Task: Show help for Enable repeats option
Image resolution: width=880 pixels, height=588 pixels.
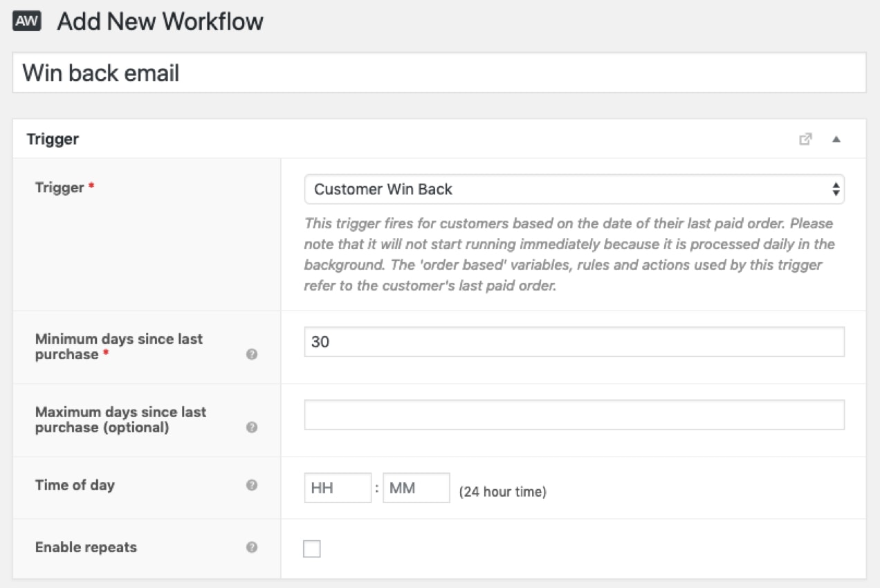Action: [x=252, y=548]
